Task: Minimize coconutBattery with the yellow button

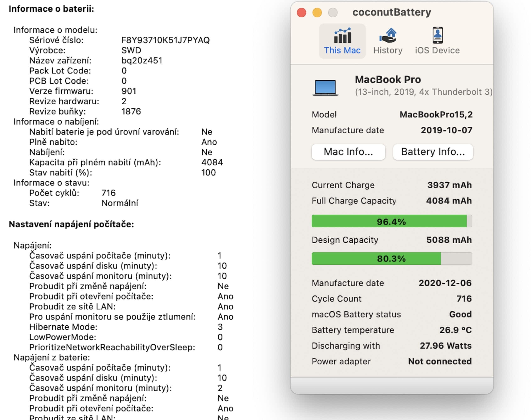Action: (x=317, y=12)
